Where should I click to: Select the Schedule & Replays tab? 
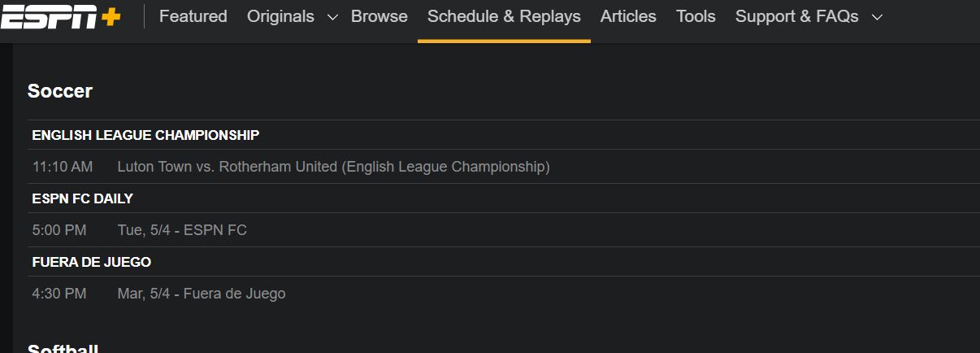(x=504, y=16)
